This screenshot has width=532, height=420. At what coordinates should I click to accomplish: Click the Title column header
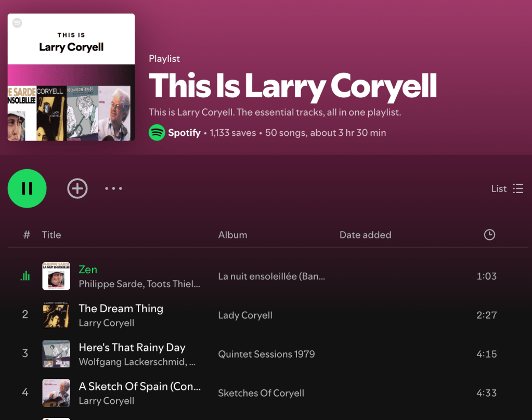point(51,235)
